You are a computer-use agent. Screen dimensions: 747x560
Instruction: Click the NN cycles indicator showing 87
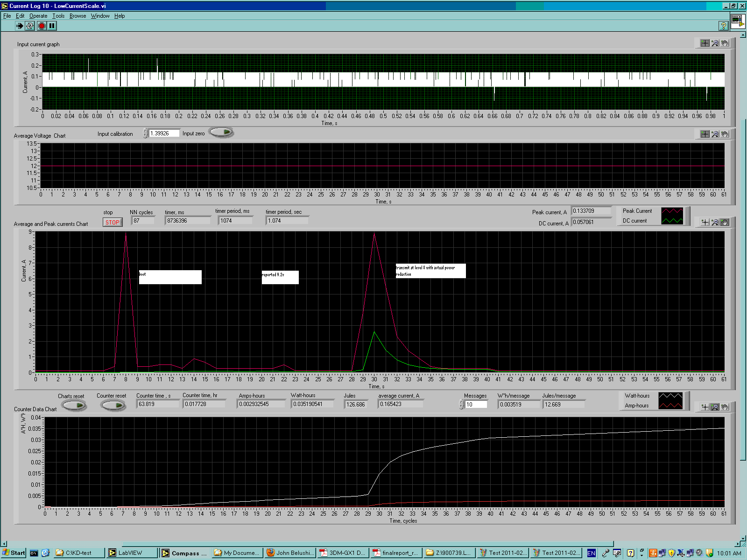[x=143, y=221]
